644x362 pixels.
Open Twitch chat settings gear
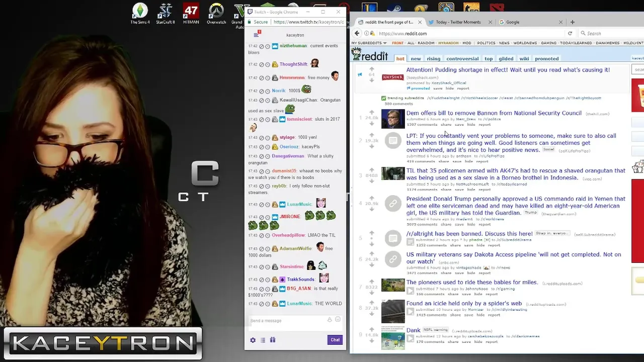pyautogui.click(x=253, y=340)
